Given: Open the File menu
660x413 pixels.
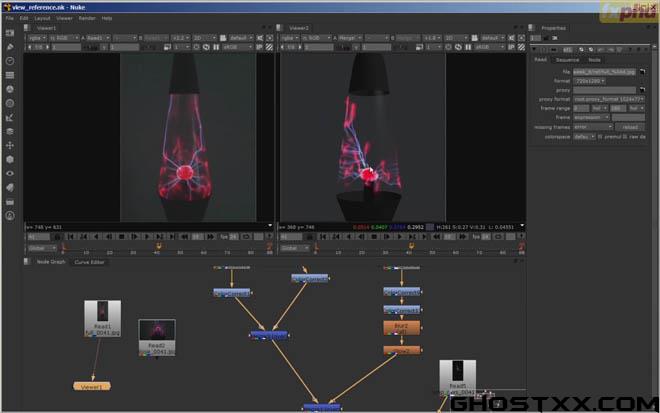Looking at the screenshot, I should pos(10,19).
